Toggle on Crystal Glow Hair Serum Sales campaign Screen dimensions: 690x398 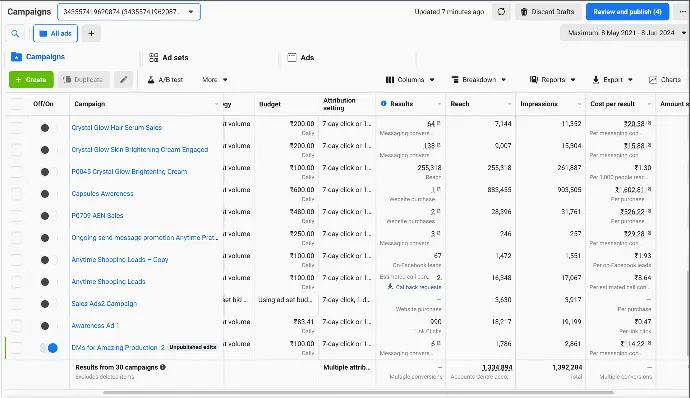[x=49, y=128]
